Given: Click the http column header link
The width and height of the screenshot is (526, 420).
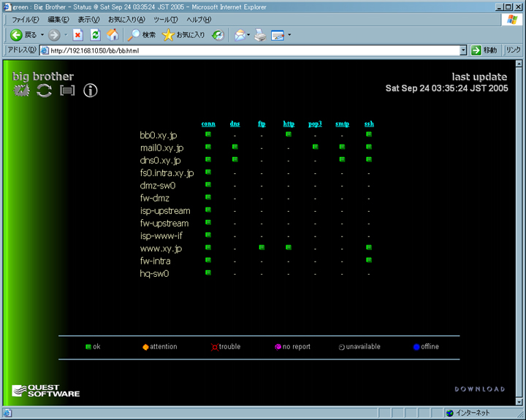Looking at the screenshot, I should tap(289, 123).
